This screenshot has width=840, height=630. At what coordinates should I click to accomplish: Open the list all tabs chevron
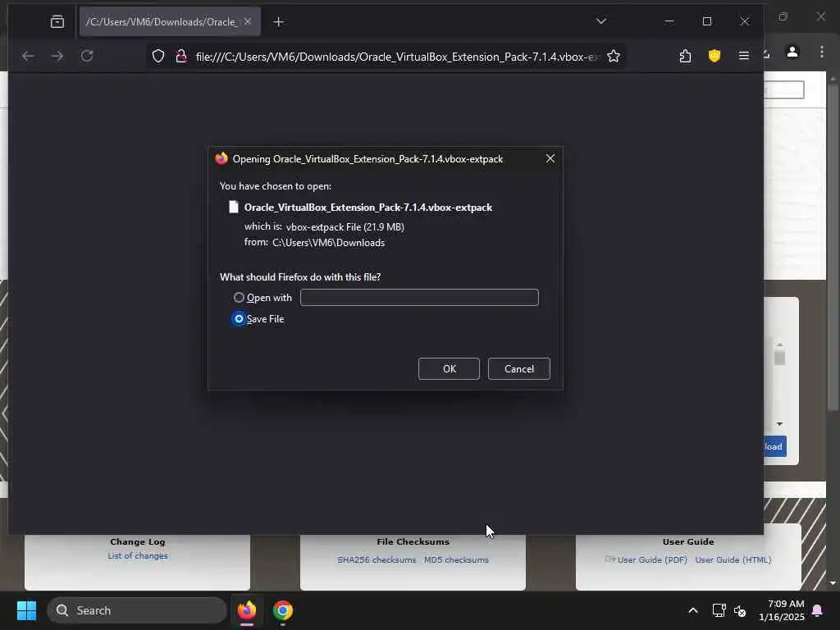[x=601, y=21]
